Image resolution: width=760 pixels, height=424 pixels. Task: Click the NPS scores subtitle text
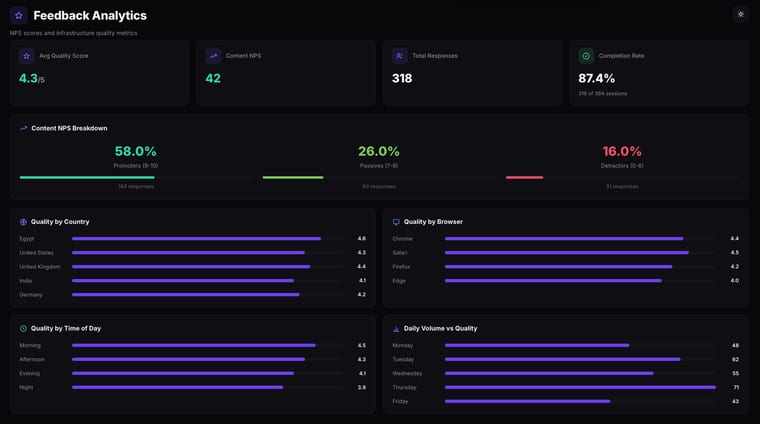tap(74, 33)
